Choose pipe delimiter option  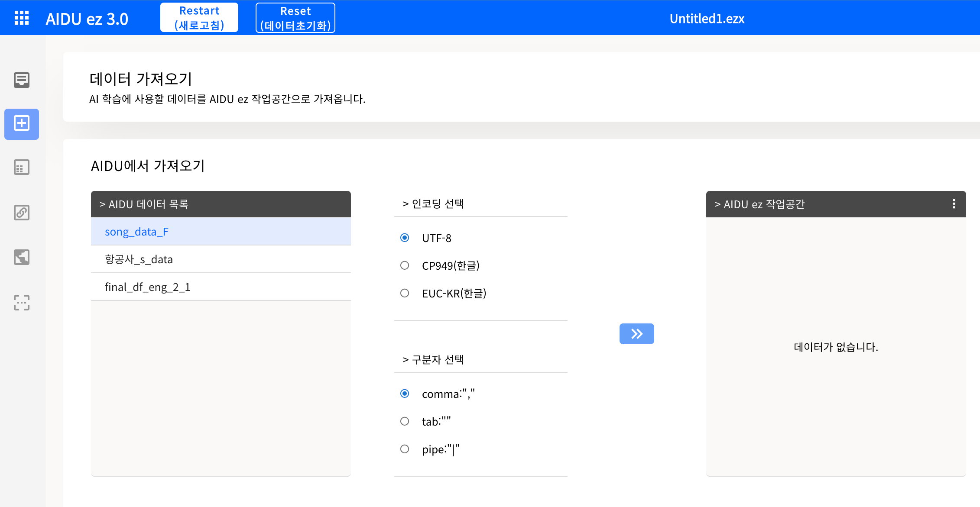click(x=405, y=449)
